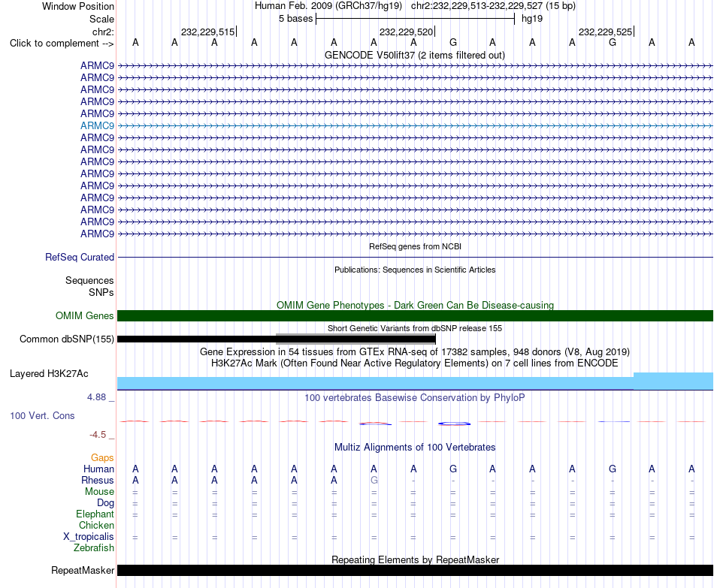This screenshot has width=714, height=588.
Task: Click the orange 'Gaps' label
Action: 102,458
